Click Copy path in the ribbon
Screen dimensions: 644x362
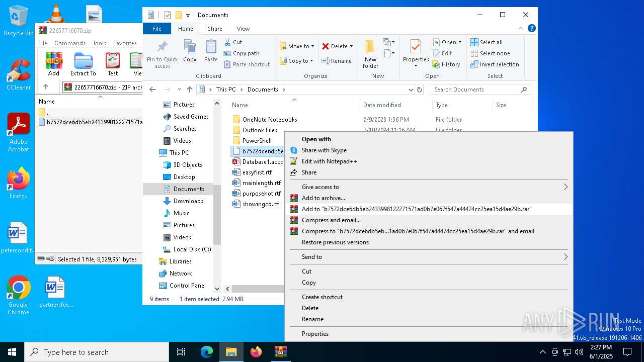[x=242, y=53]
